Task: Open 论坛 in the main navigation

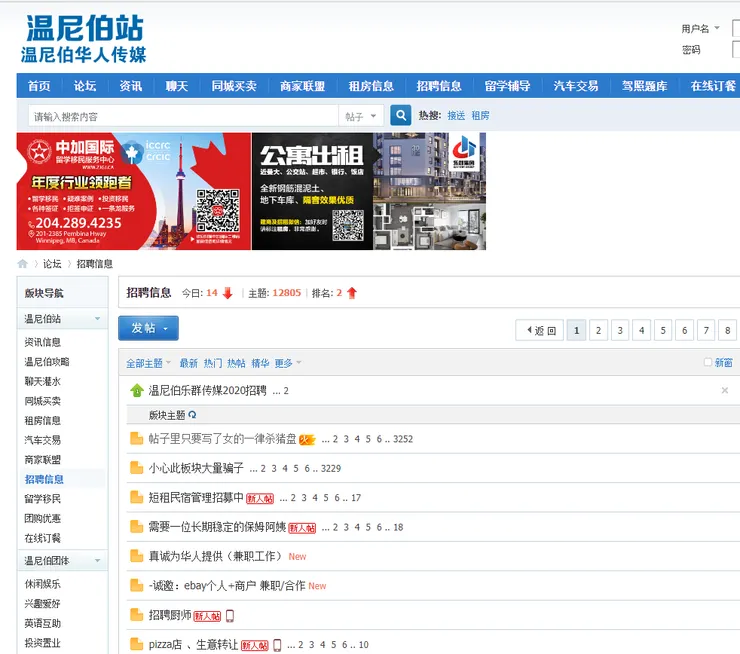Action: pyautogui.click(x=84, y=86)
